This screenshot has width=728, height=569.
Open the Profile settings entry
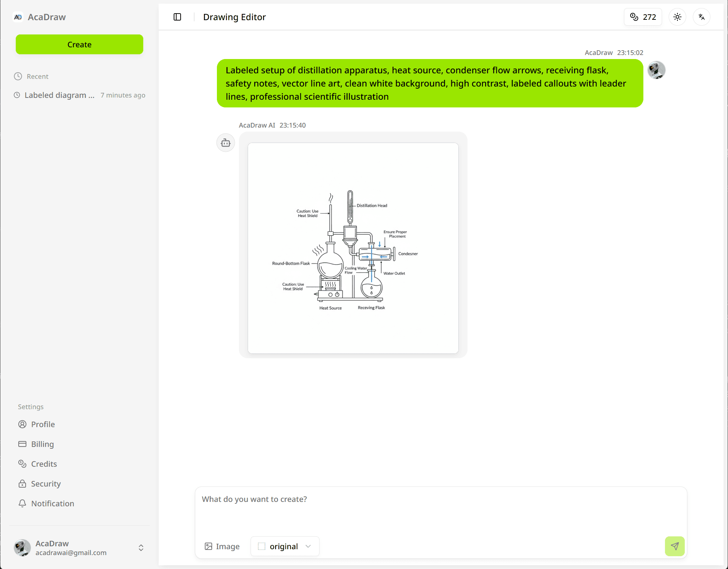(x=22, y=424)
